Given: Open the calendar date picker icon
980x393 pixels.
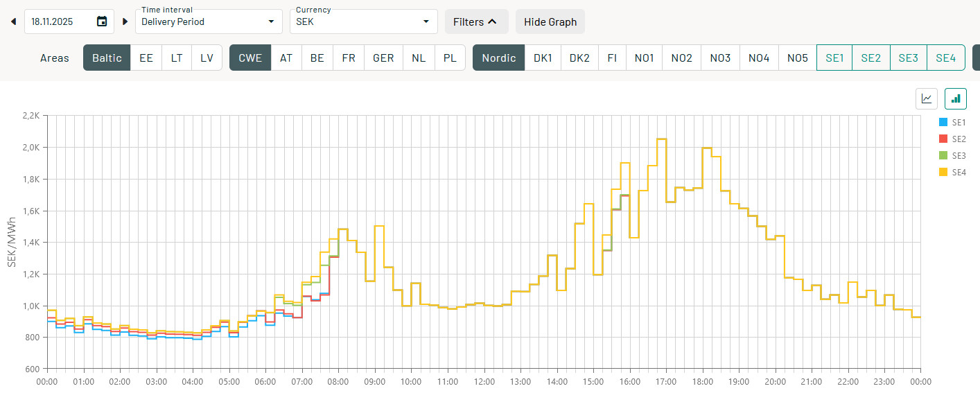Looking at the screenshot, I should point(102,21).
